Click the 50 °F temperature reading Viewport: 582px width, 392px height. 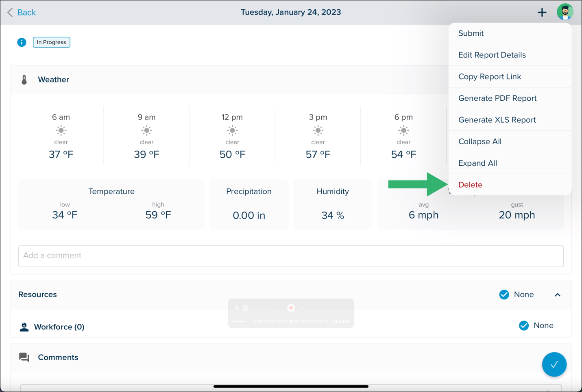pyautogui.click(x=232, y=154)
